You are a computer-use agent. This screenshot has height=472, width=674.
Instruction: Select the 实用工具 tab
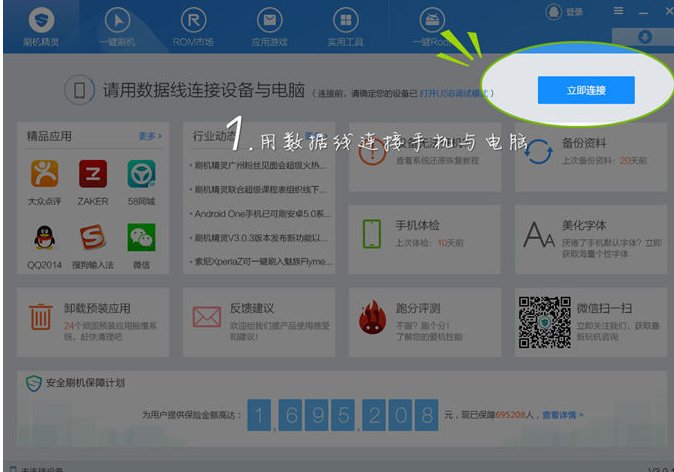point(346,27)
